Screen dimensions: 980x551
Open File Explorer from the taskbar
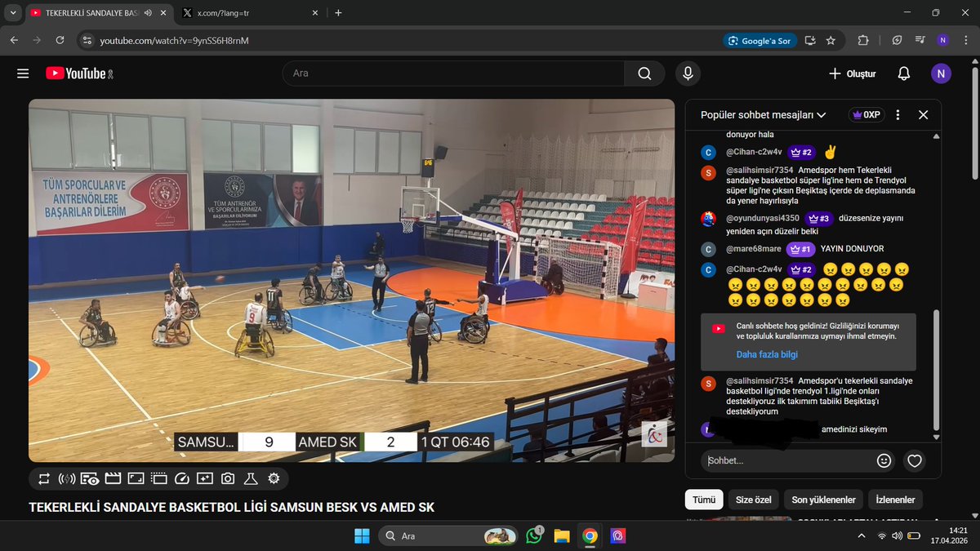click(562, 536)
